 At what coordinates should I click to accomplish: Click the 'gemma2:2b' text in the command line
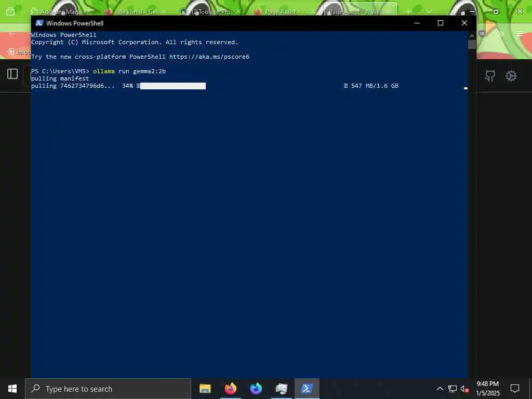[x=149, y=71]
